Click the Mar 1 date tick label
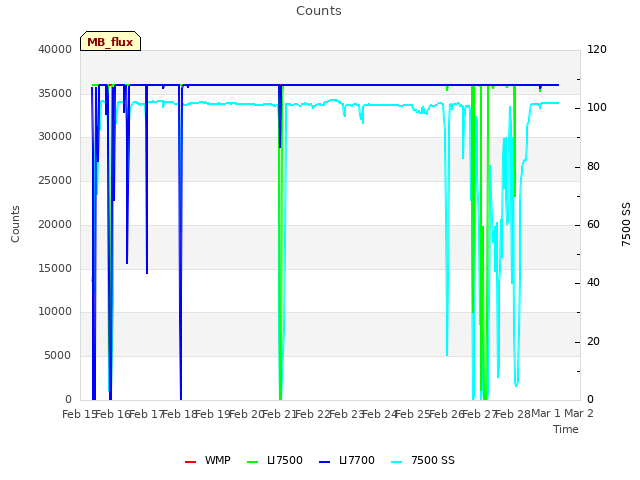The image size is (640, 480). click(x=546, y=413)
